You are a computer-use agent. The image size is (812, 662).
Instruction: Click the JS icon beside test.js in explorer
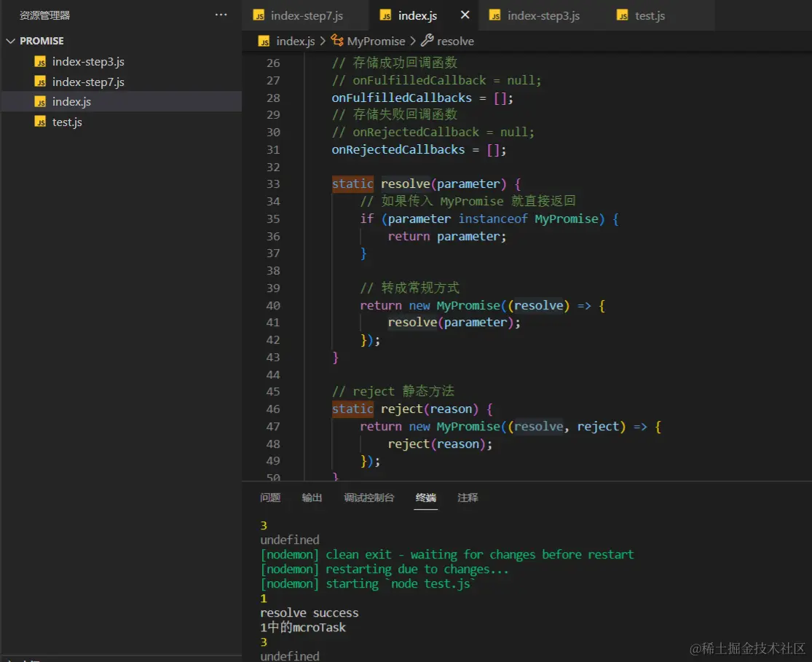pos(40,122)
